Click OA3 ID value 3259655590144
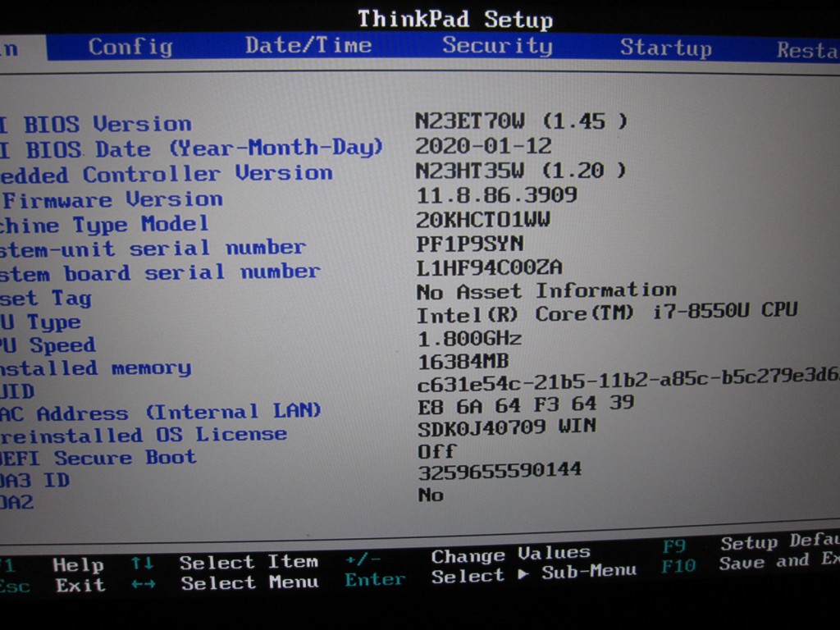 click(500, 472)
